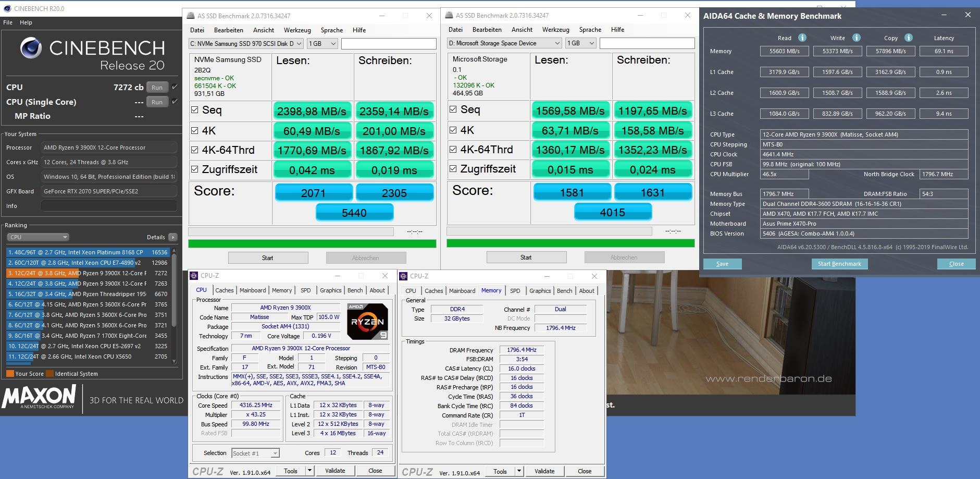Click the Details arrow icon in Cinebench Ranking
Screen dimensions: 980x479
[x=173, y=237]
